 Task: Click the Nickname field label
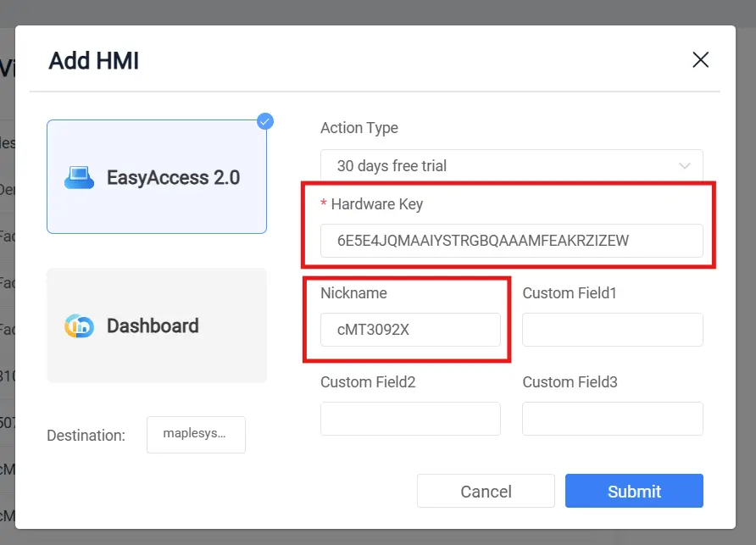pyautogui.click(x=353, y=292)
